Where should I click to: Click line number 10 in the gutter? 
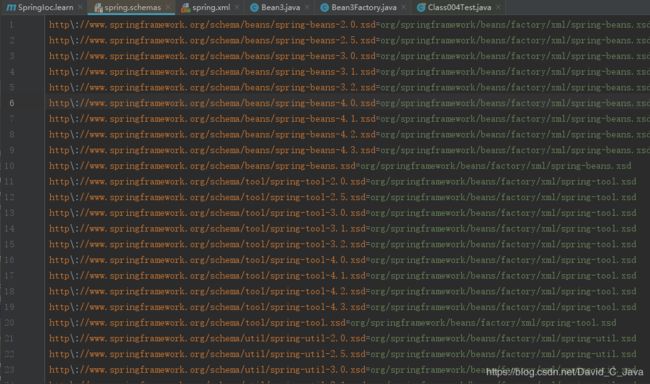click(9, 166)
